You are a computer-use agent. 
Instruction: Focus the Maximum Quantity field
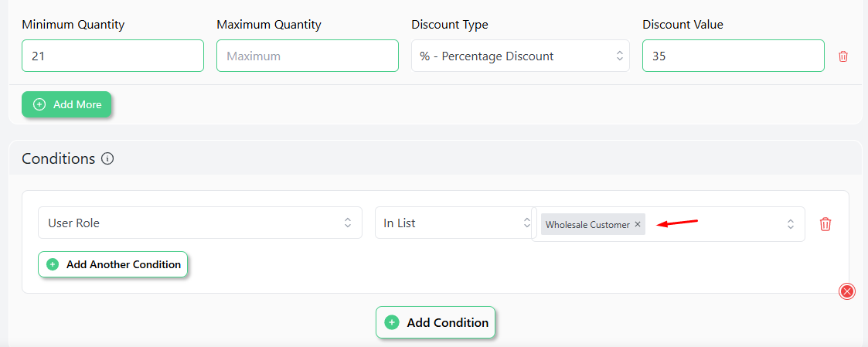(307, 56)
